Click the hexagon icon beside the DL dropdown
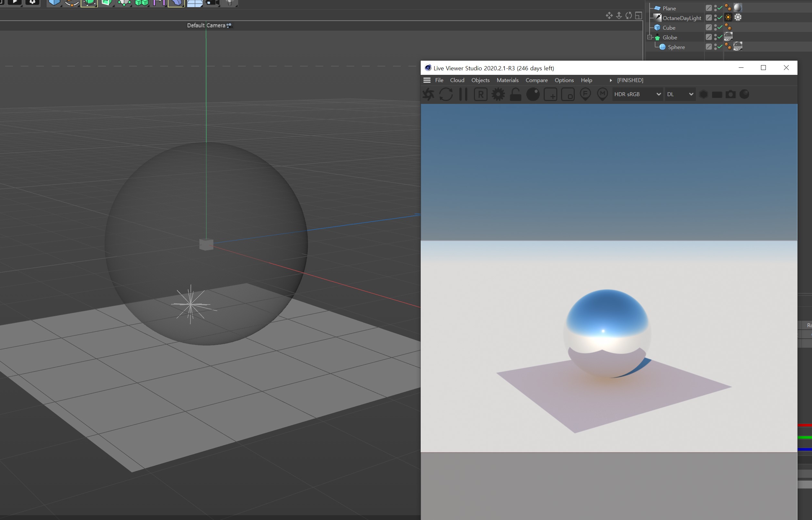This screenshot has height=520, width=812. tap(704, 94)
